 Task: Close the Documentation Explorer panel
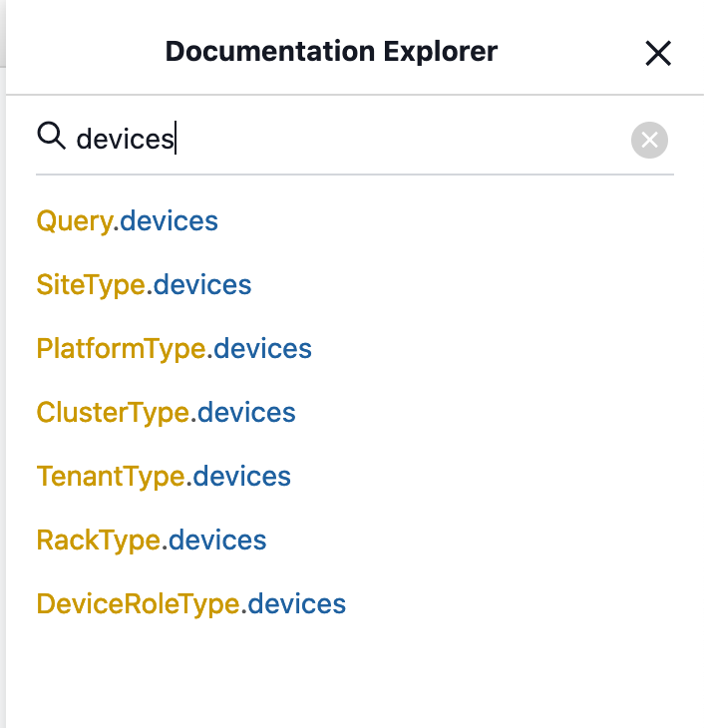(658, 53)
